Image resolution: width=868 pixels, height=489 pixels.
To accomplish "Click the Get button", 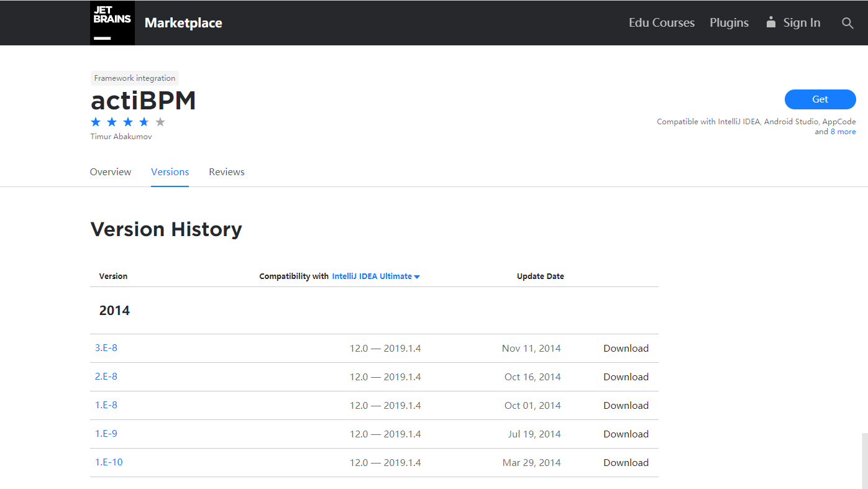I will click(820, 99).
